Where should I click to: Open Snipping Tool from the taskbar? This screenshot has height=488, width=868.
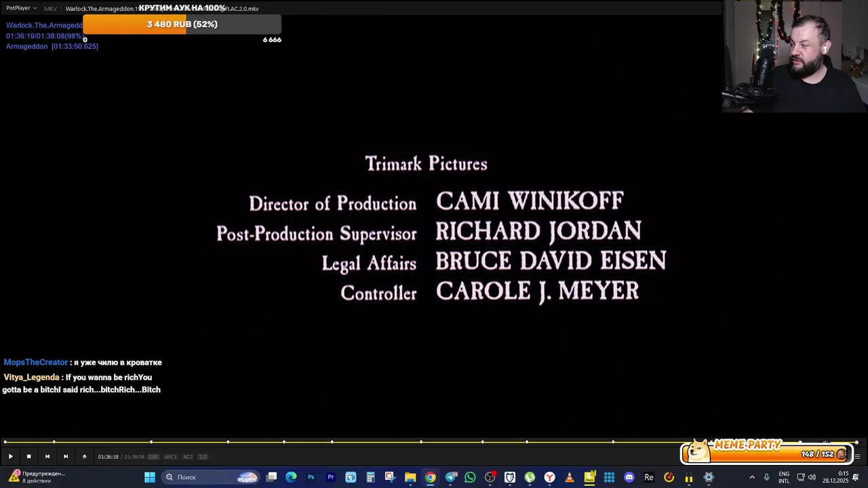point(390,477)
